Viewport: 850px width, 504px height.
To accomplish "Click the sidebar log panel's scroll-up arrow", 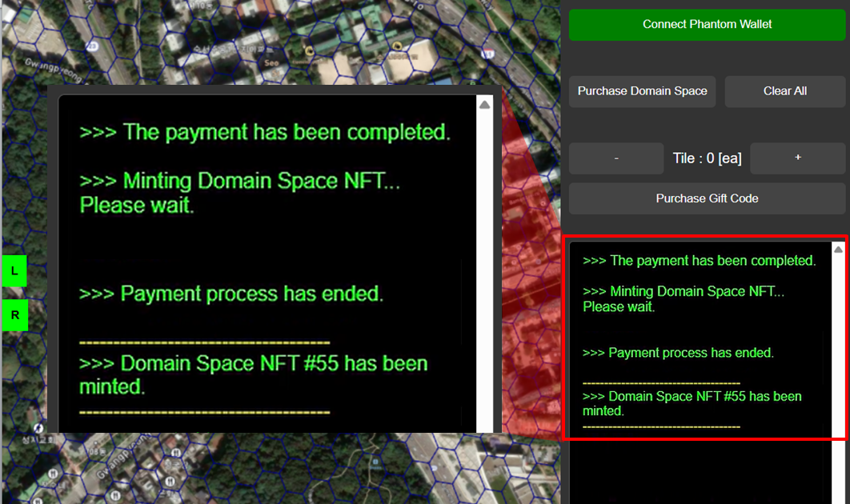I will (x=838, y=250).
